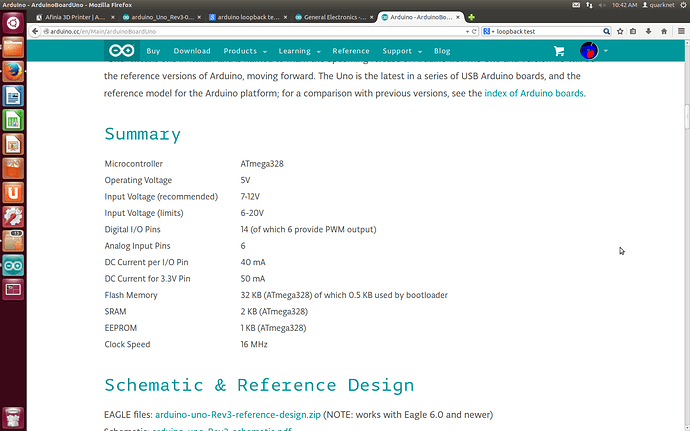
Task: Open network indicator in top panel
Action: point(589,5)
